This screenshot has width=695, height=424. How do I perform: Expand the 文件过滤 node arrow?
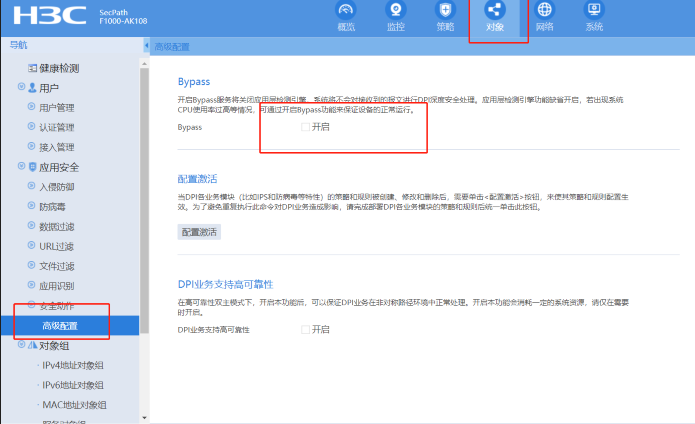click(x=31, y=265)
